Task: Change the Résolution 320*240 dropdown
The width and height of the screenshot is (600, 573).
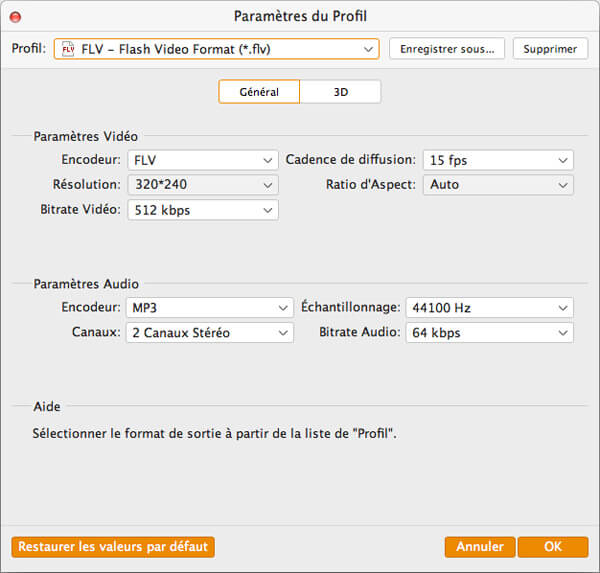Action: pyautogui.click(x=202, y=185)
